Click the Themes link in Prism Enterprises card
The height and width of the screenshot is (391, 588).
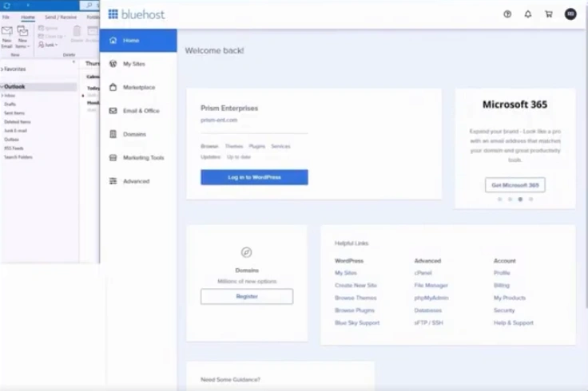234,146
